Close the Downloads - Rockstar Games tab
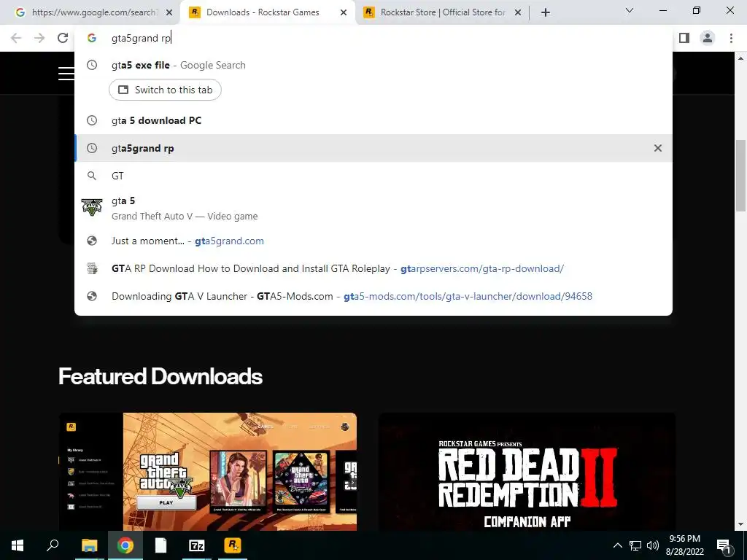The image size is (747, 560). [x=344, y=12]
